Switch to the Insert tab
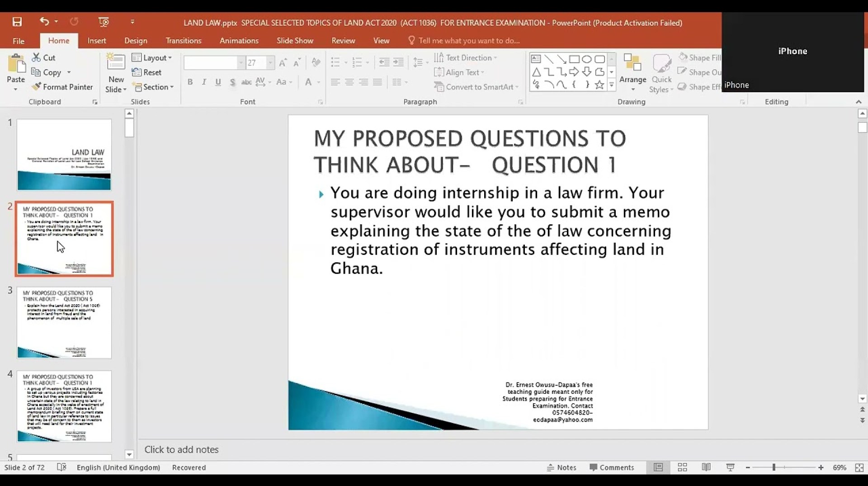This screenshot has height=486, width=868. [97, 41]
